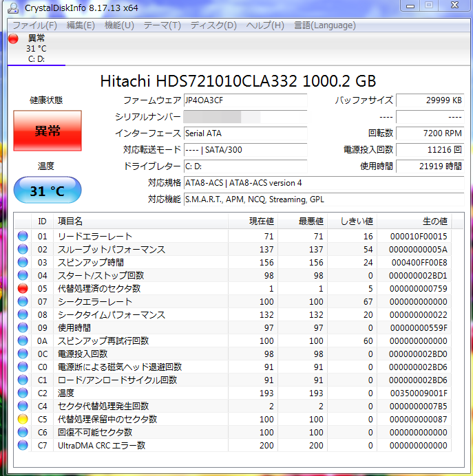Open the ファイル(F) menu
Screen dimensions: 473x476
tap(34, 25)
